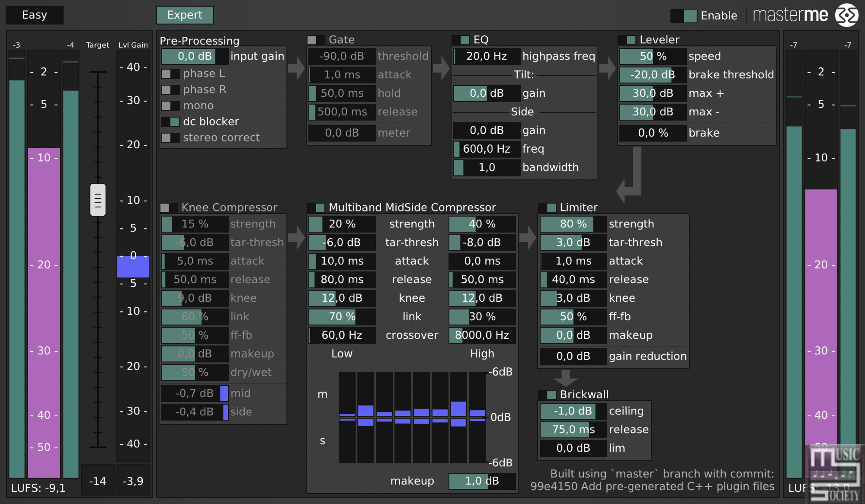Click the Leveler brake threshold slider

click(653, 75)
